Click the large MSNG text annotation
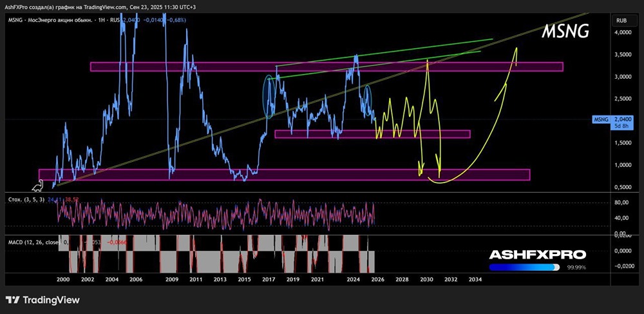 565,32
